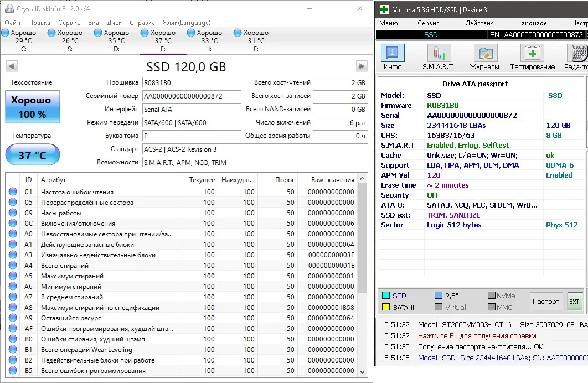The width and height of the screenshot is (588, 383).
Task: Open the Язык(Language) menu
Action: [186, 23]
